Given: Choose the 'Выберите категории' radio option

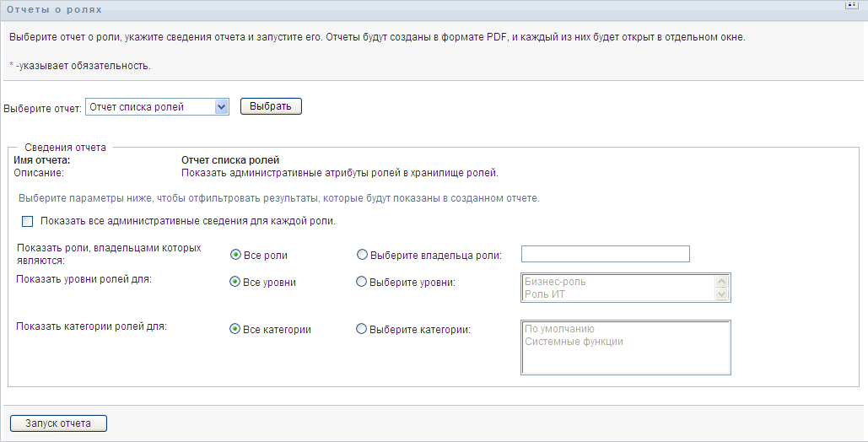Looking at the screenshot, I should tap(363, 330).
